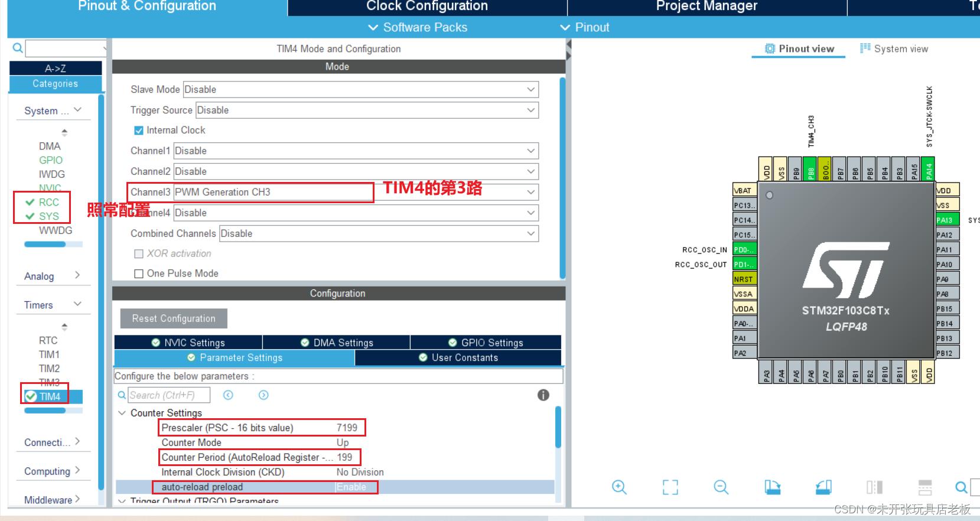Click the PD1 RCC_OSC_OUT pin
Viewport: 980px width, 521px height.
pos(744,264)
